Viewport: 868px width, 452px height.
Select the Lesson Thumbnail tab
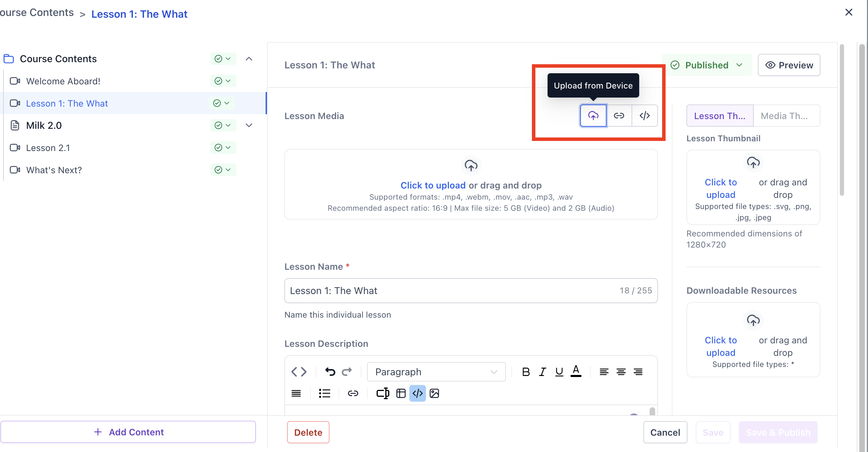pos(719,116)
